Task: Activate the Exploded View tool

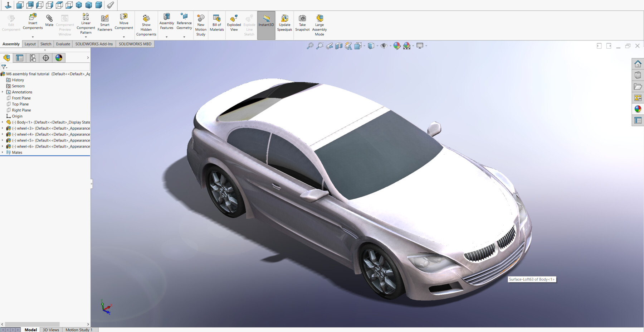Action: 234,21
